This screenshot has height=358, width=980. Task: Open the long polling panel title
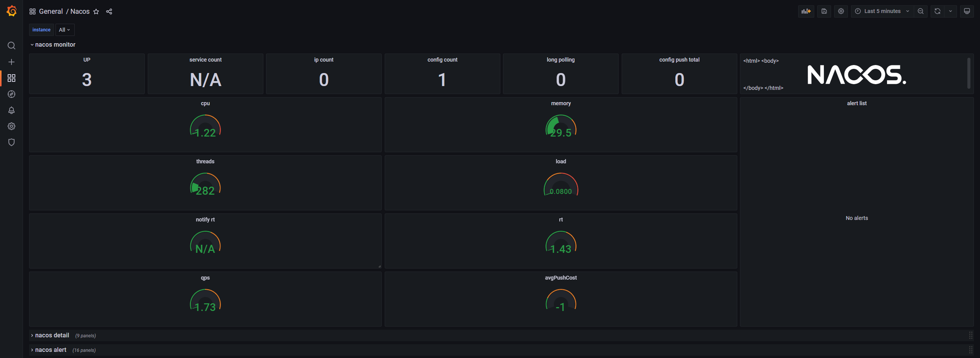point(561,60)
